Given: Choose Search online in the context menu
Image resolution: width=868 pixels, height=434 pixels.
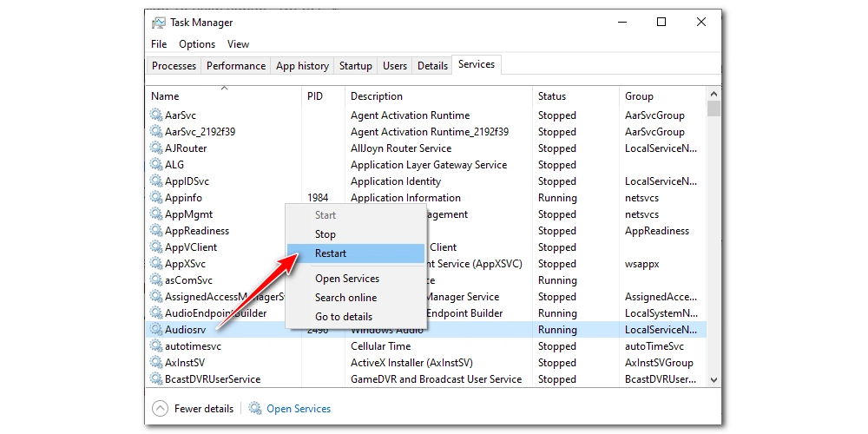Looking at the screenshot, I should pos(355,298).
